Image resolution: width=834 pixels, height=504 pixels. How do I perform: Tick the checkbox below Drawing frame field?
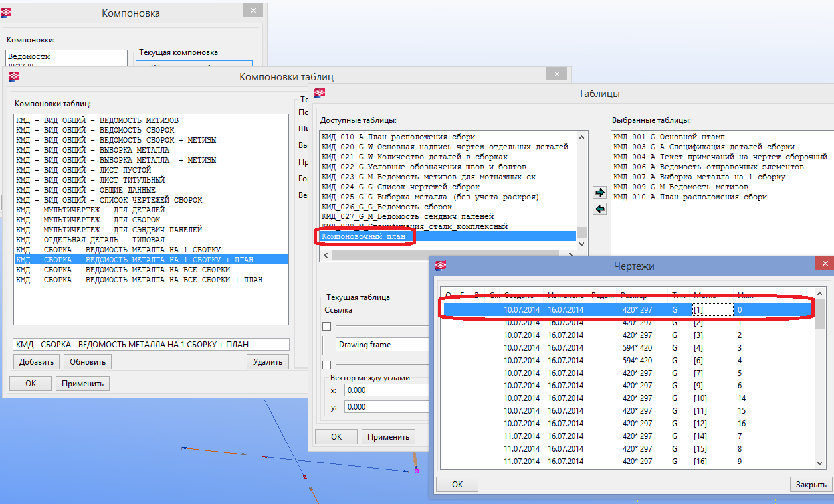pyautogui.click(x=326, y=365)
